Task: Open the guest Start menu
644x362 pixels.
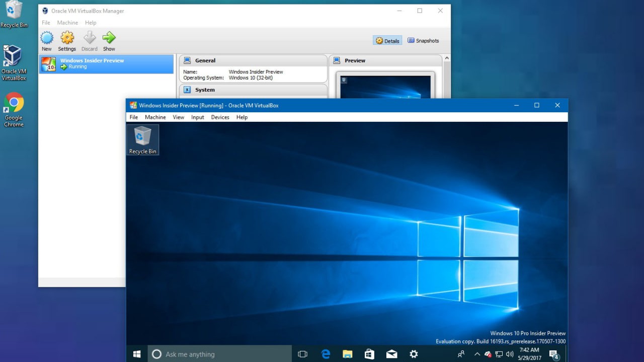Action: [x=137, y=354]
